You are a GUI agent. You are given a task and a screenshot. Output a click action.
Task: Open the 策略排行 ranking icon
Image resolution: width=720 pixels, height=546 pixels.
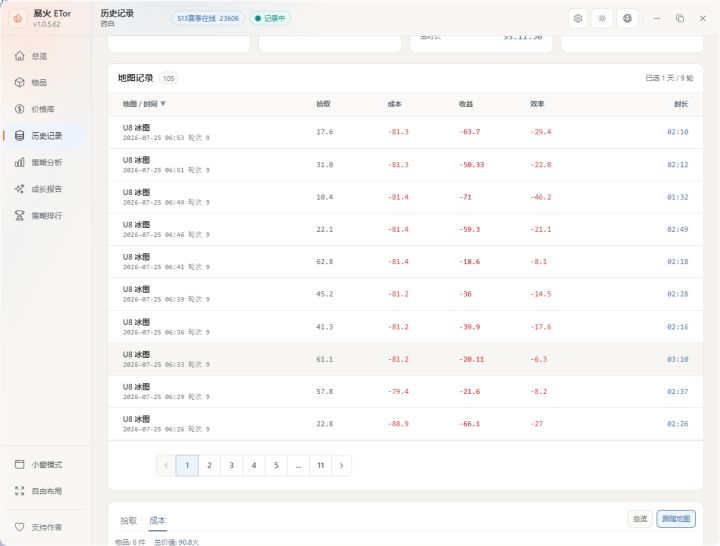(x=19, y=215)
